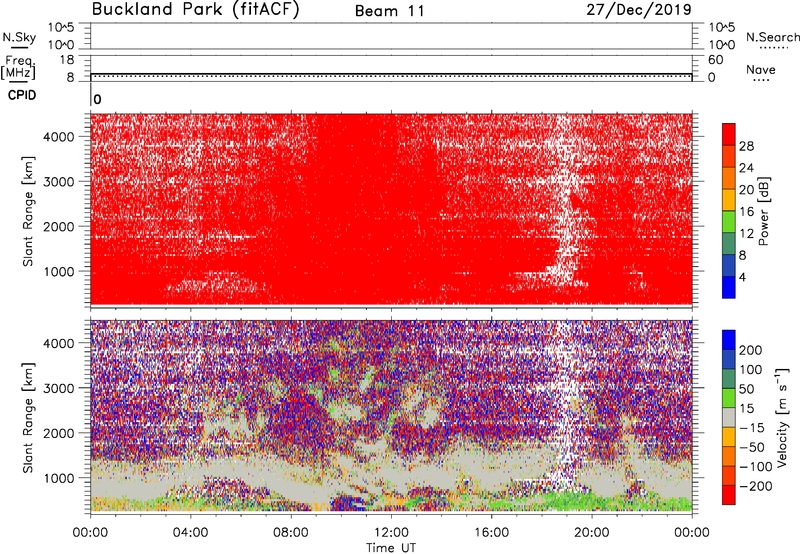
Task: Click the date '27/Dec/2019'
Action: (x=639, y=10)
